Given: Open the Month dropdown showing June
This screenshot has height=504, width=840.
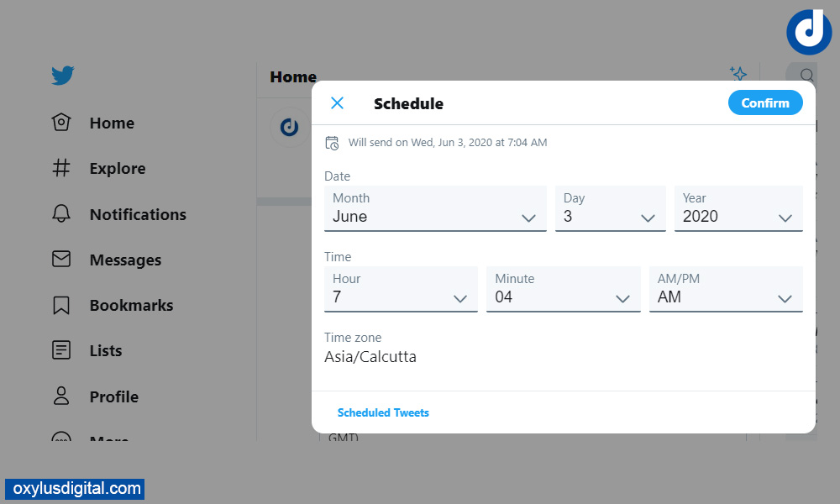Looking at the screenshot, I should coord(435,208).
